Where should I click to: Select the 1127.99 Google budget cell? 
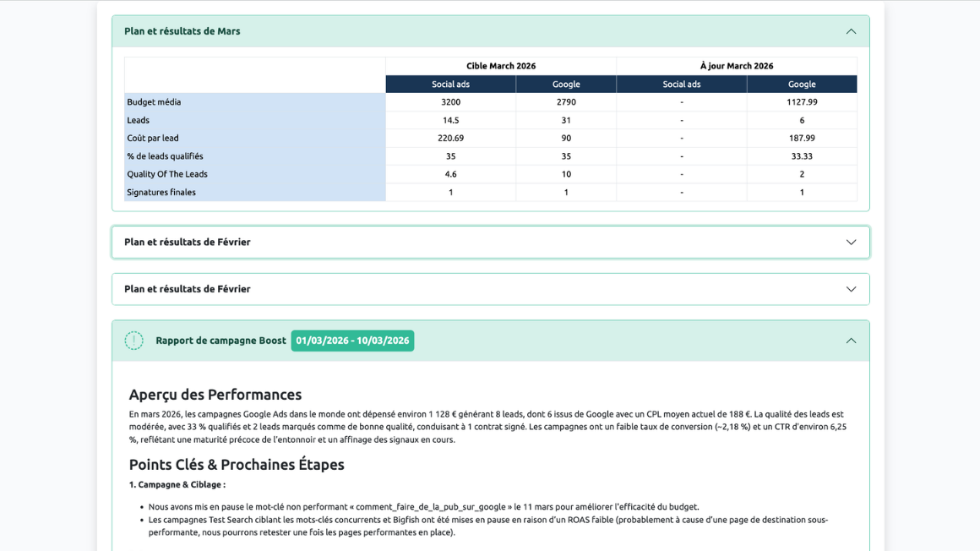(802, 102)
